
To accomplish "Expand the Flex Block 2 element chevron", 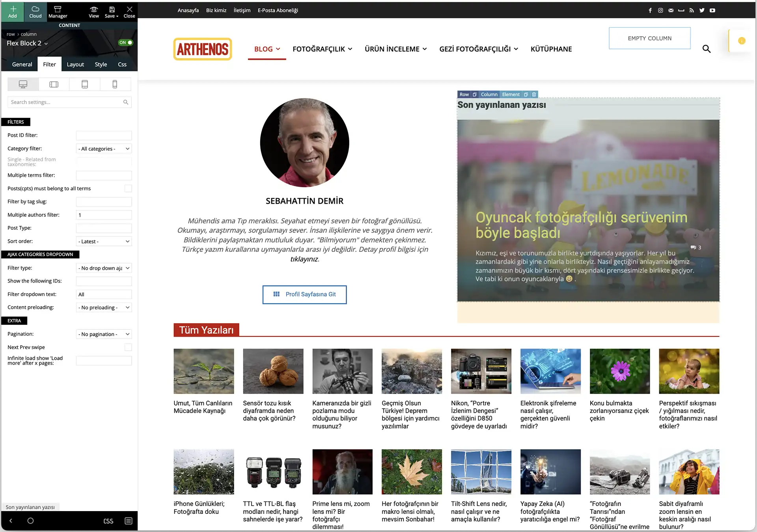I will (x=46, y=44).
